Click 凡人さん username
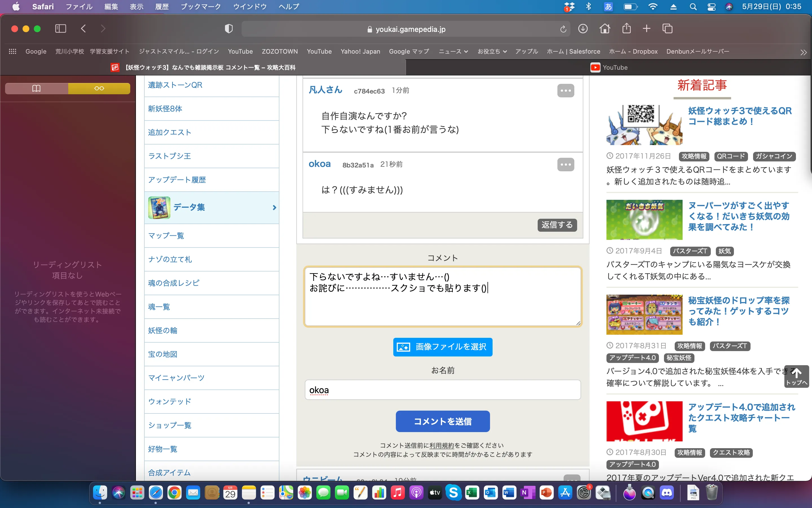 (325, 90)
